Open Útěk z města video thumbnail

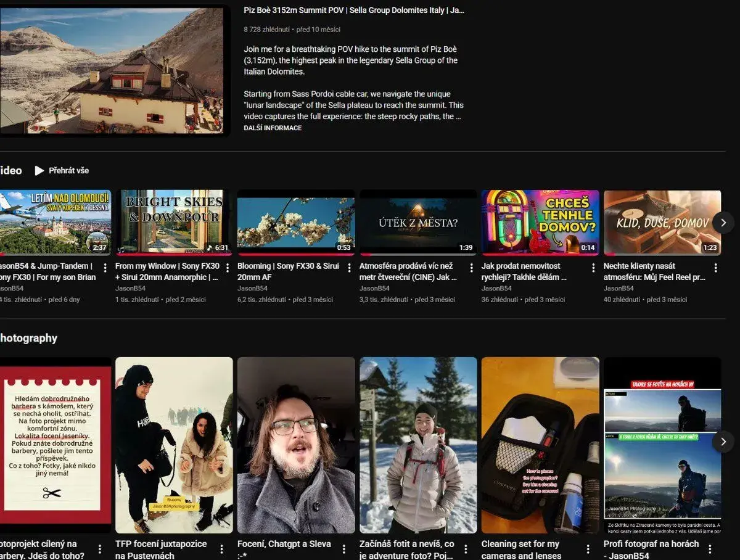point(418,222)
